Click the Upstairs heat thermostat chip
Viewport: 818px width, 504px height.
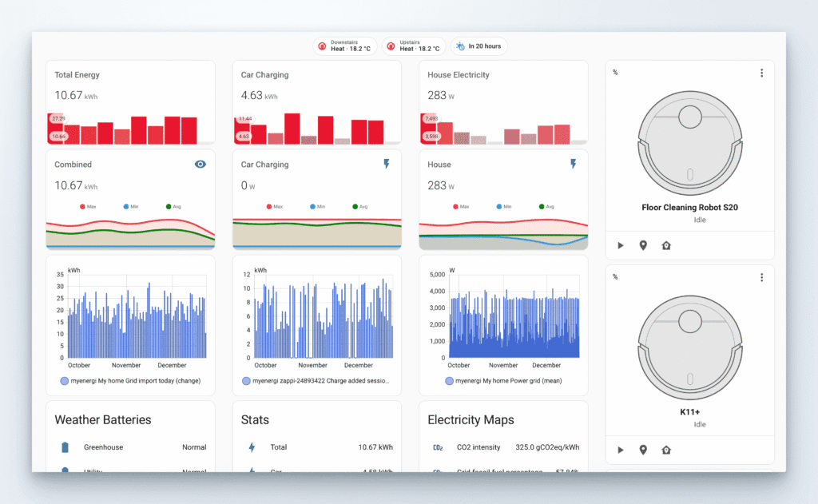click(412, 46)
